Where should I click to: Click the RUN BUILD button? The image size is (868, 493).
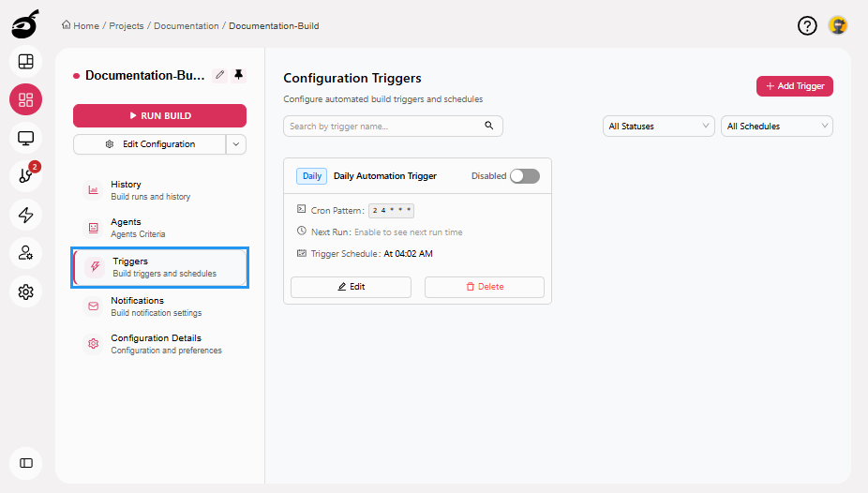(159, 115)
